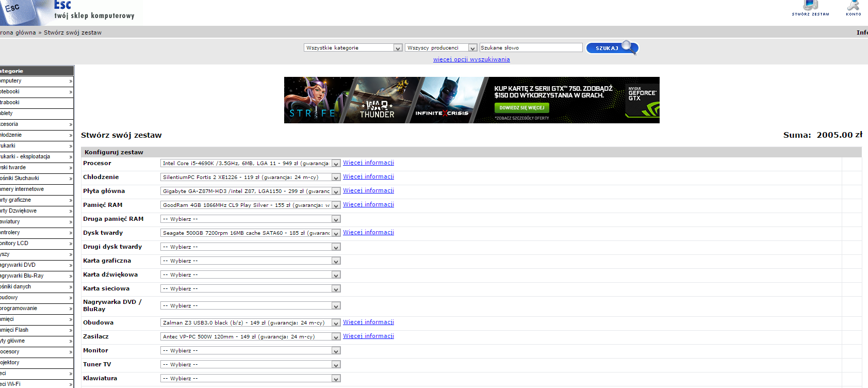Open the Monitor selection dropdown
This screenshot has height=388, width=868.
coord(250,350)
